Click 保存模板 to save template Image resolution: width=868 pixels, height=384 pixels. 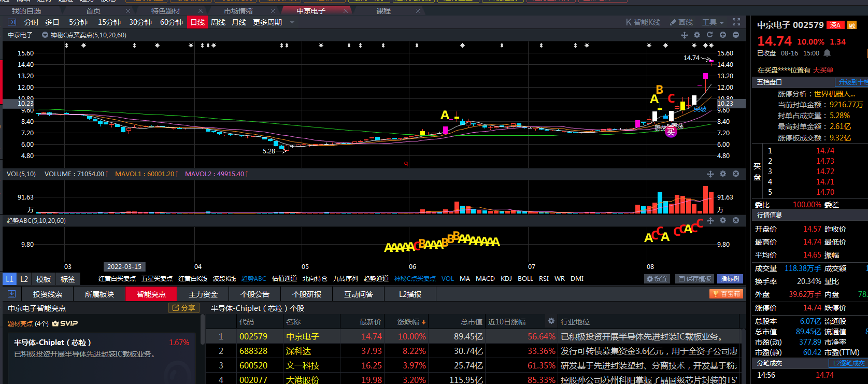tap(695, 279)
